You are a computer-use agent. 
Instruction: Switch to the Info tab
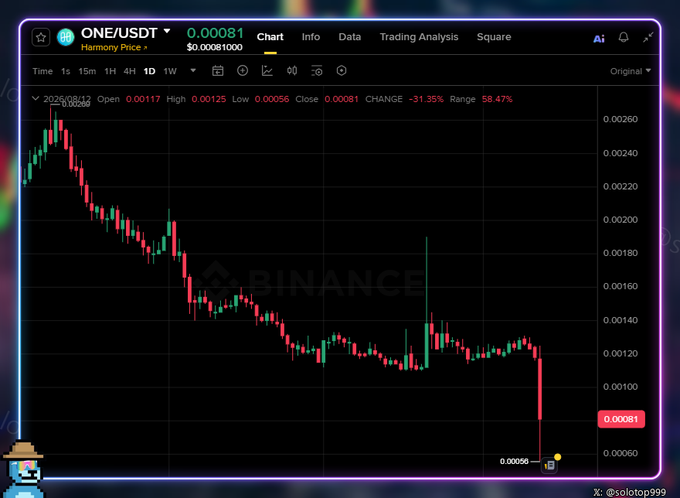coord(311,37)
